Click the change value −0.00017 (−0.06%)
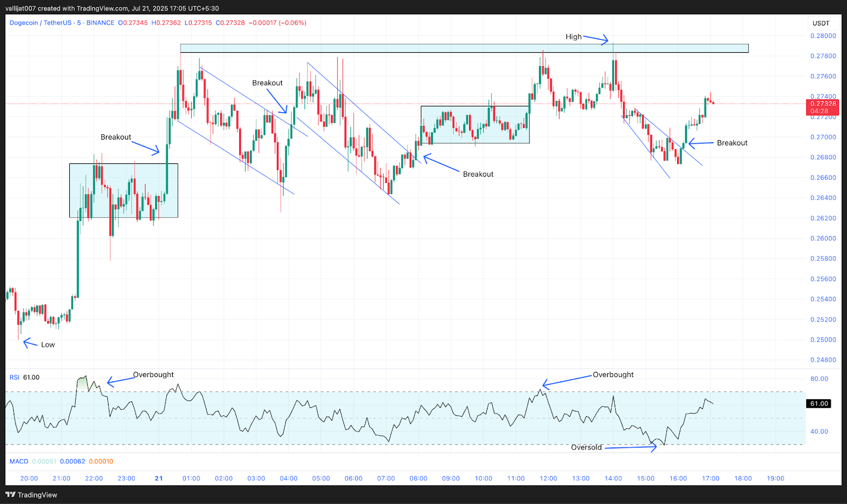The image size is (847, 504). tap(277, 23)
